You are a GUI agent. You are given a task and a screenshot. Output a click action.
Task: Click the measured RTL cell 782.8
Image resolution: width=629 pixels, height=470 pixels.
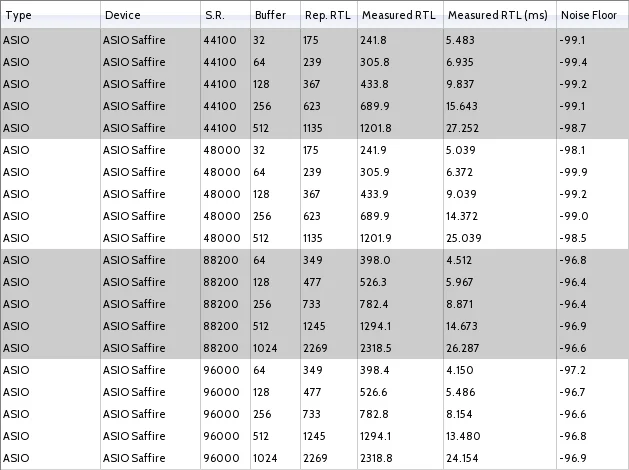(376, 414)
